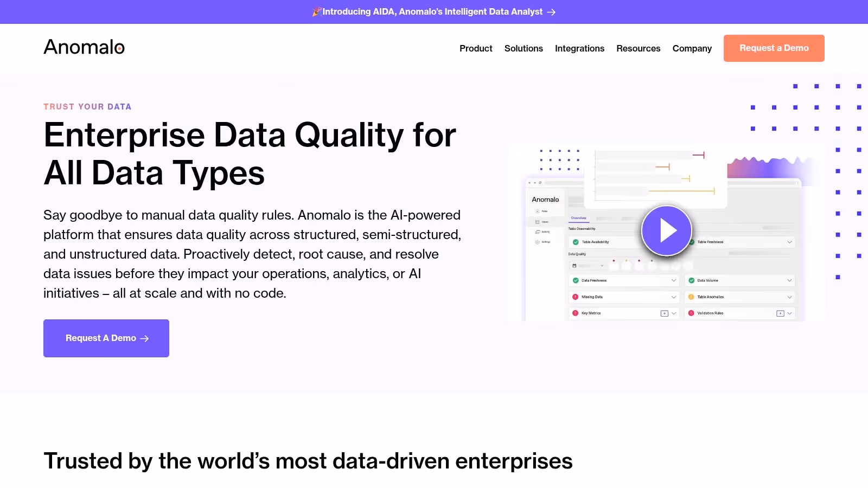
Task: Open the Key Metrics chevron dropdown
Action: click(x=673, y=313)
